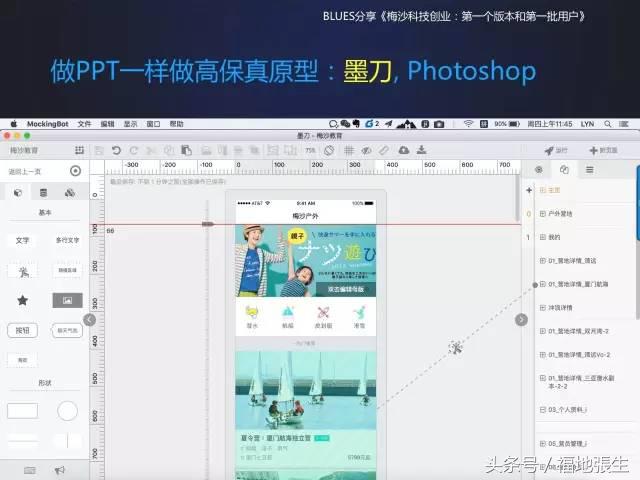This screenshot has height=480, width=640.
Task: Open Spotlight search magnifier icon
Action: 608,124
